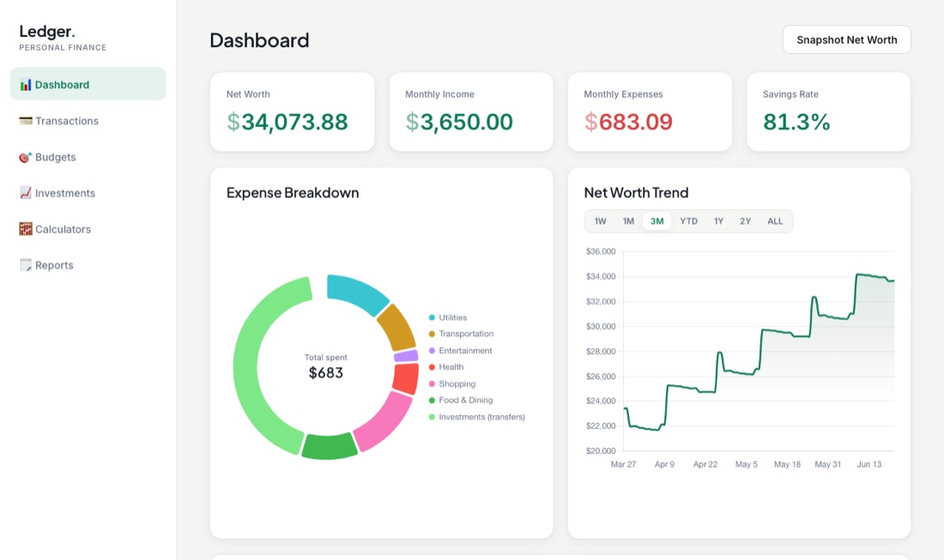Click the Dashboard page title

[259, 40]
